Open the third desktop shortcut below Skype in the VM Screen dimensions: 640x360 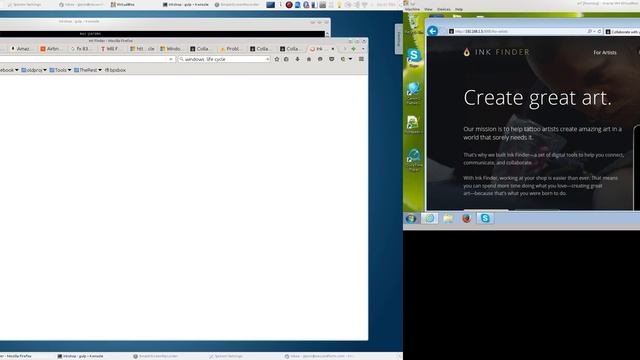413,125
